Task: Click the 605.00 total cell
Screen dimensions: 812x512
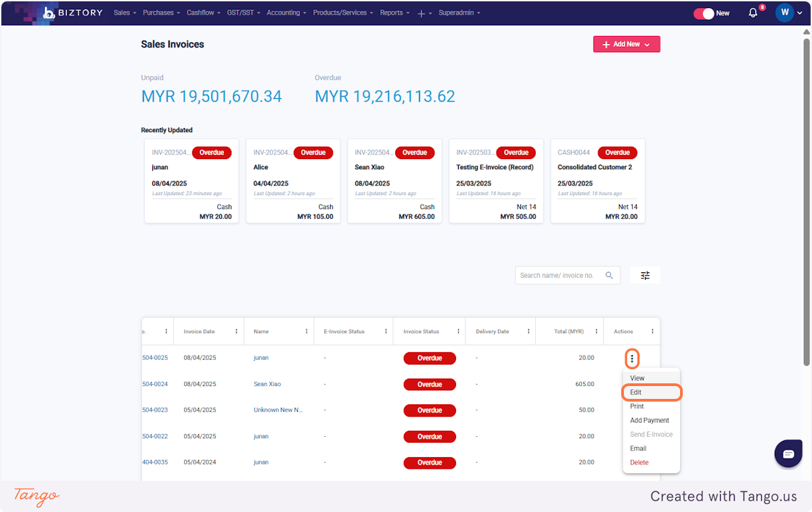Action: [x=585, y=384]
